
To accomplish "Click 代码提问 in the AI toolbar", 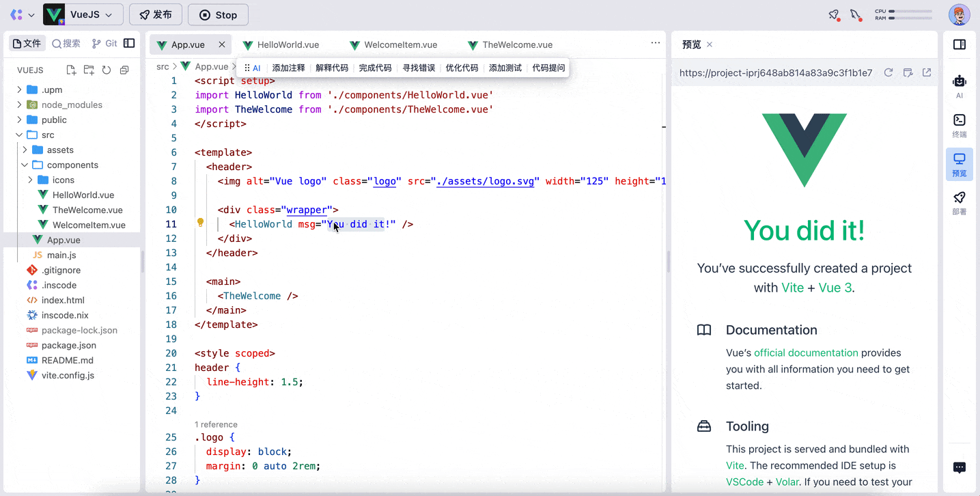I will tap(548, 68).
